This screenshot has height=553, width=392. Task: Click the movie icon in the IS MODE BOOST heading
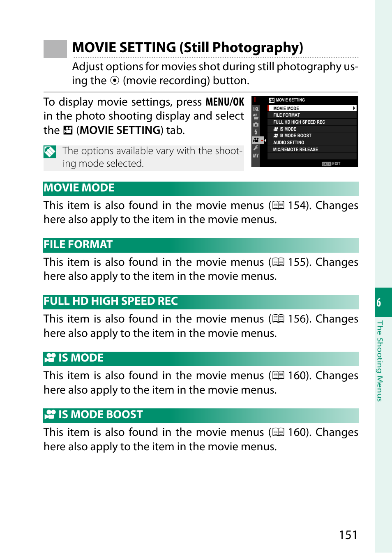point(50,415)
